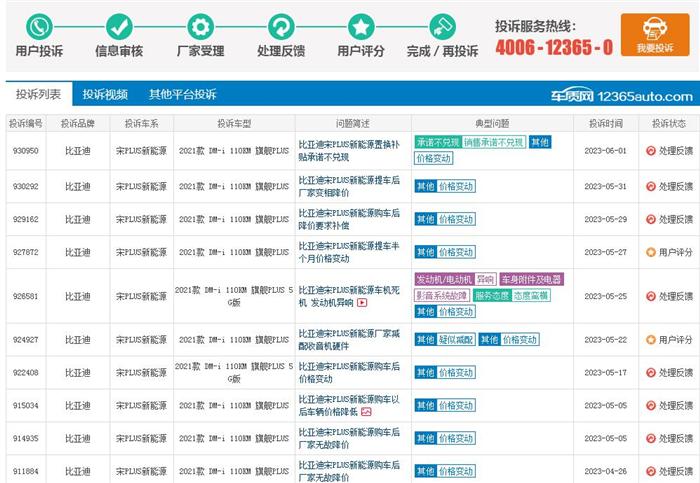The height and width of the screenshot is (483, 700).
Task: Click the 比亚迪 brand cell in row 930950
Action: 78,151
